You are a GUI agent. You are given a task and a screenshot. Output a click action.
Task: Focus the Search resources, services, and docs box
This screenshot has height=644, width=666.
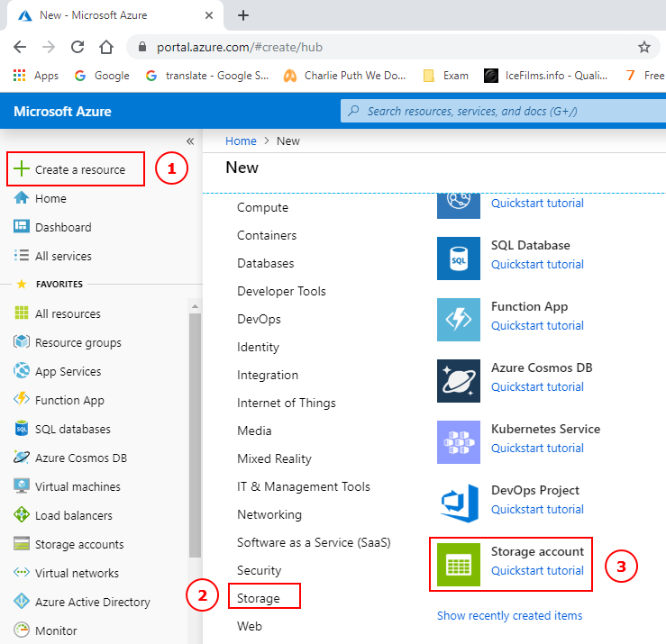505,112
